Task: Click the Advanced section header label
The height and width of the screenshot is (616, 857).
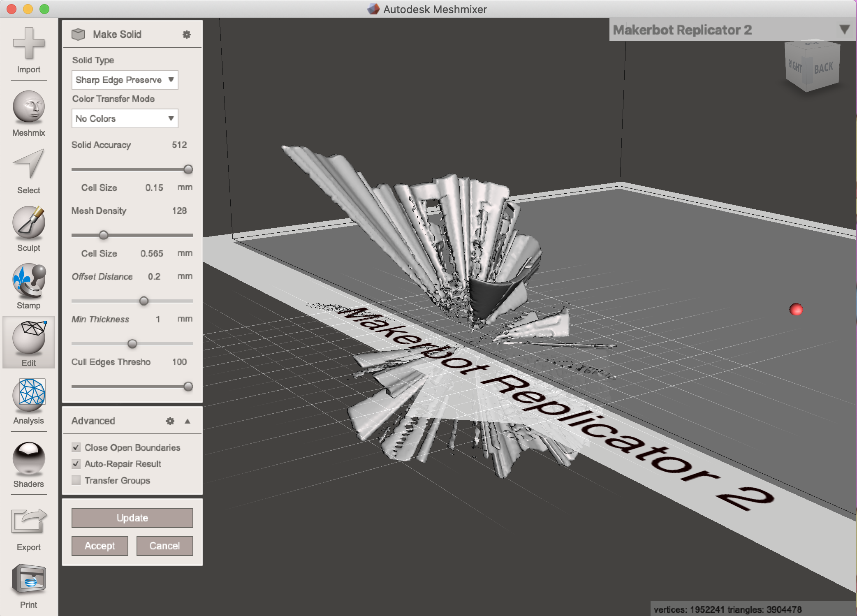Action: tap(93, 421)
